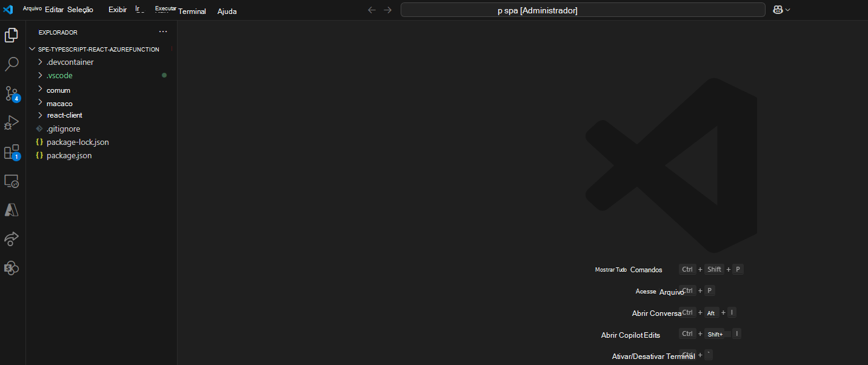Open the Live Share icon in activity bar
The image size is (868, 365).
click(x=12, y=239)
